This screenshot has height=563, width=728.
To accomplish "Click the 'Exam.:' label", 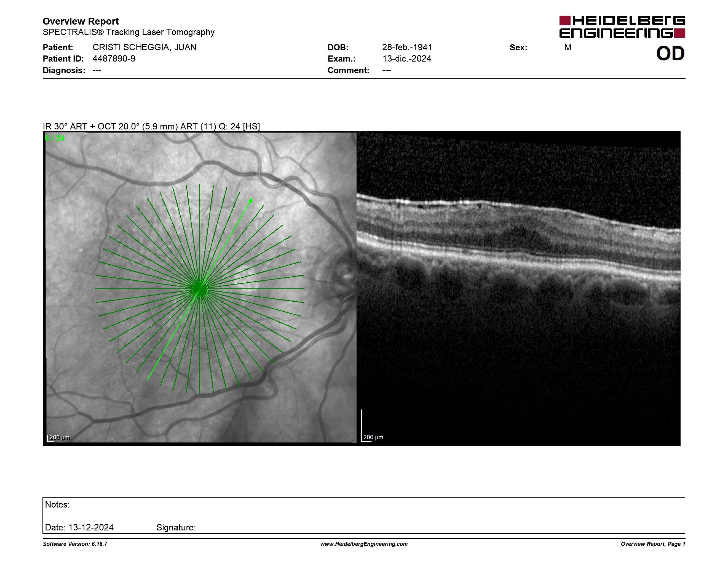I will pos(342,59).
